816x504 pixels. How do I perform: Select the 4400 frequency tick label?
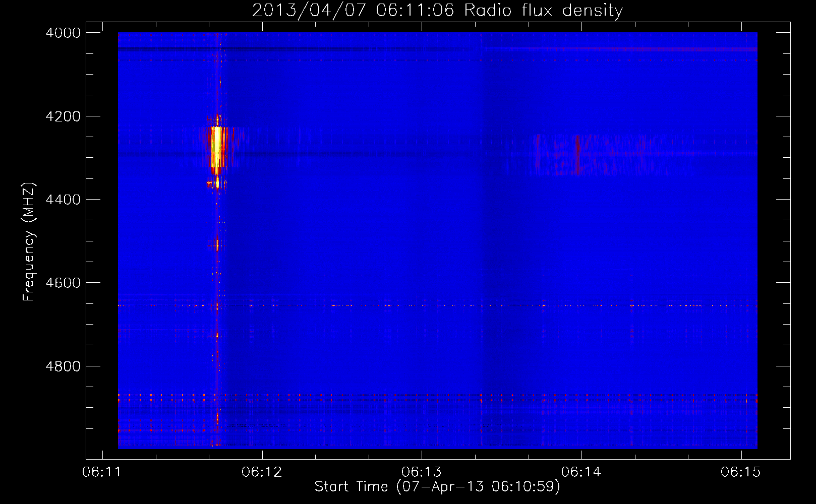point(63,200)
